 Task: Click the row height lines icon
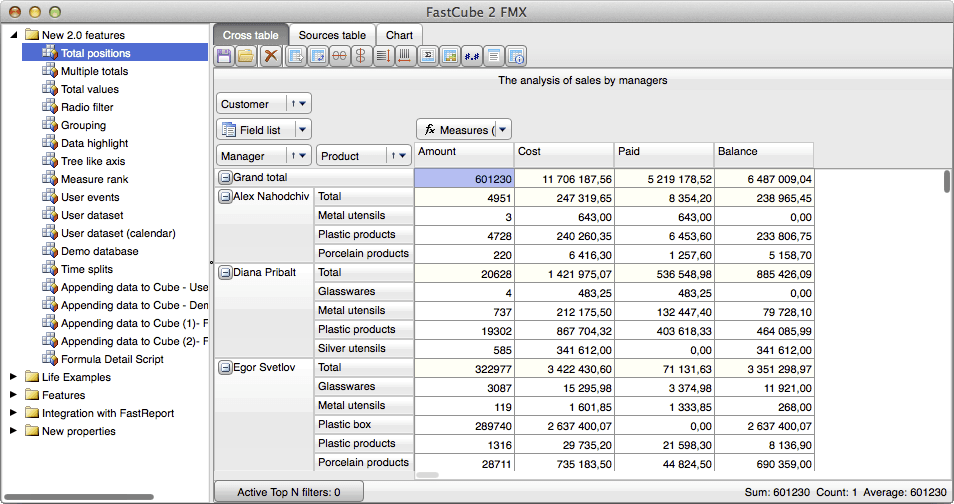(x=383, y=57)
